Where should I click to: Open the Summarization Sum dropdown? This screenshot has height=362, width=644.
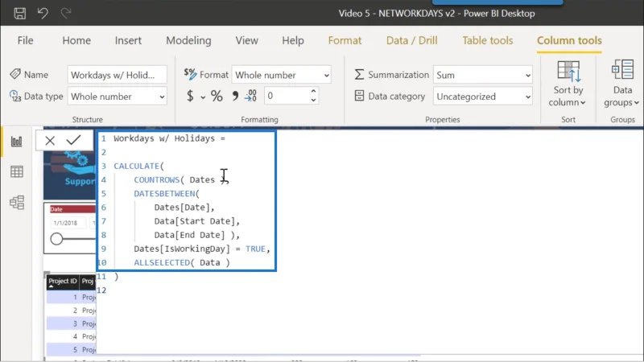tap(482, 75)
